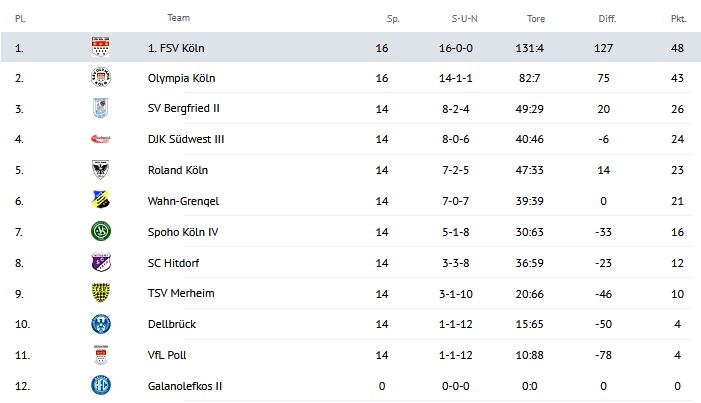Screen dimensions: 701x403
Task: Click the Tore column header
Action: [x=536, y=17]
